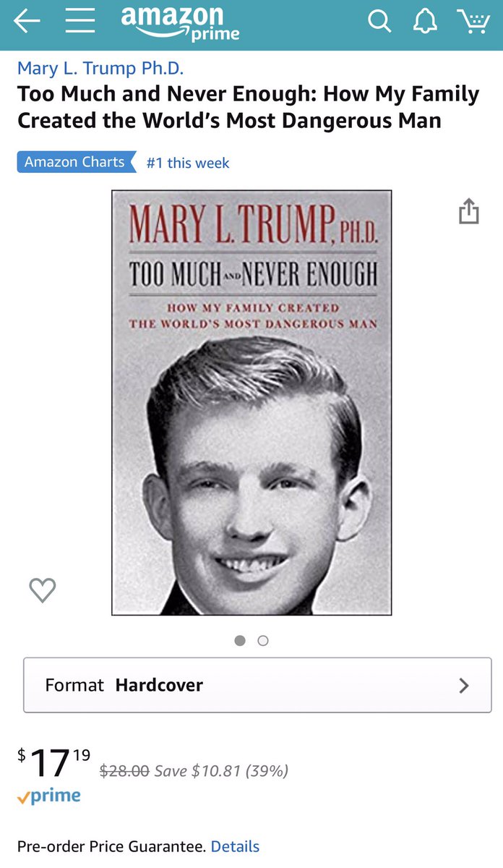Click the book title heading
Image resolution: width=503 pixels, height=868 pixels.
point(248,107)
